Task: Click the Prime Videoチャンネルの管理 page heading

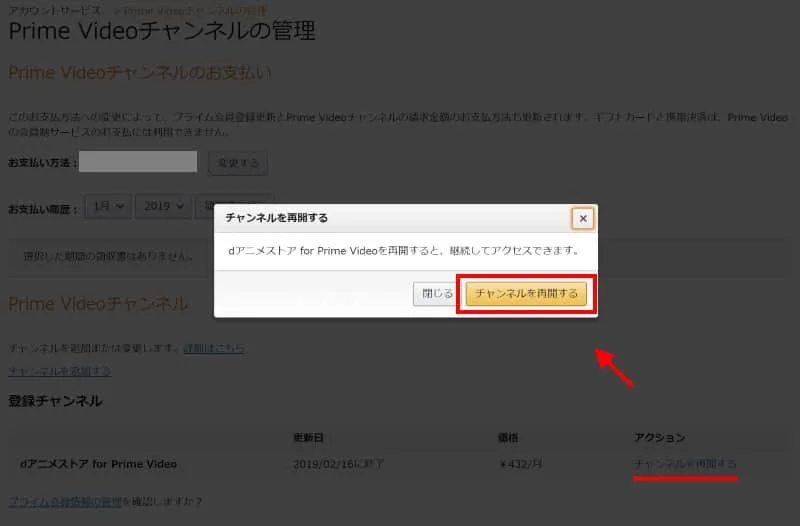Action: pos(162,31)
